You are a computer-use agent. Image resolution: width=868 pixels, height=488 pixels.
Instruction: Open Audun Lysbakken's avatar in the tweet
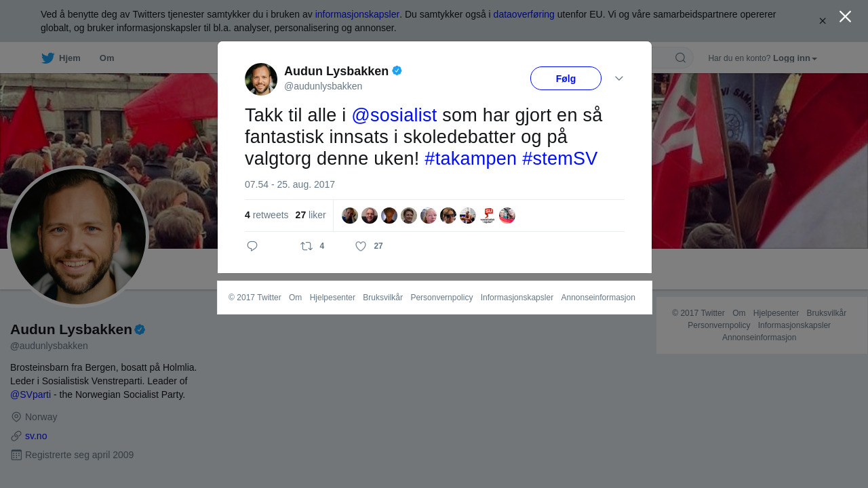point(261,79)
